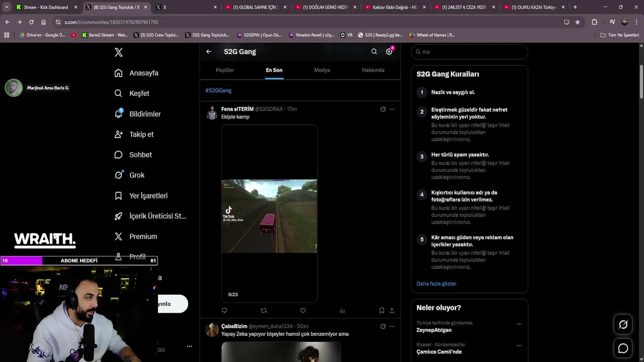644x362 pixels.
Task: Open the X logo home link
Action: click(118, 52)
